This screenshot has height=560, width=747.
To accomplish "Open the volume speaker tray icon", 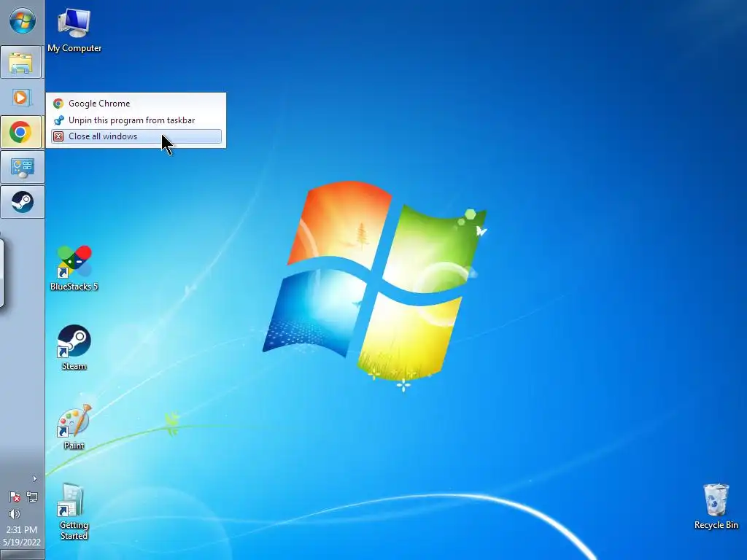I will tap(15, 514).
